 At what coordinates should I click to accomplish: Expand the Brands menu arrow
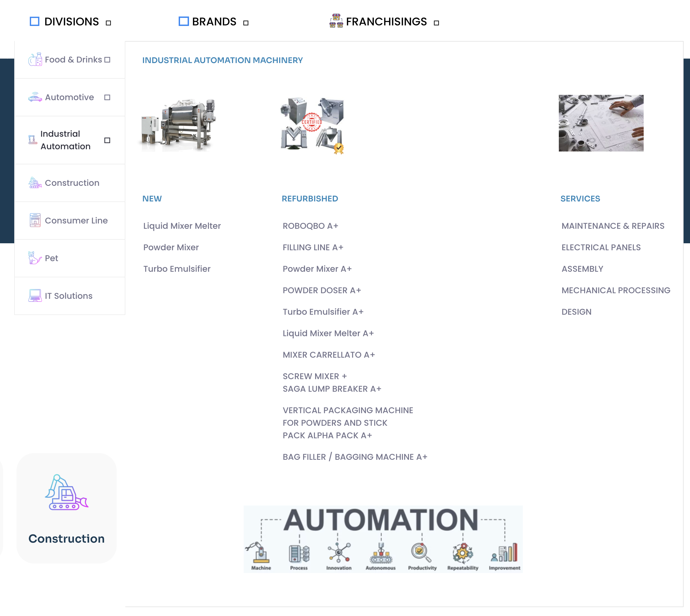(246, 23)
